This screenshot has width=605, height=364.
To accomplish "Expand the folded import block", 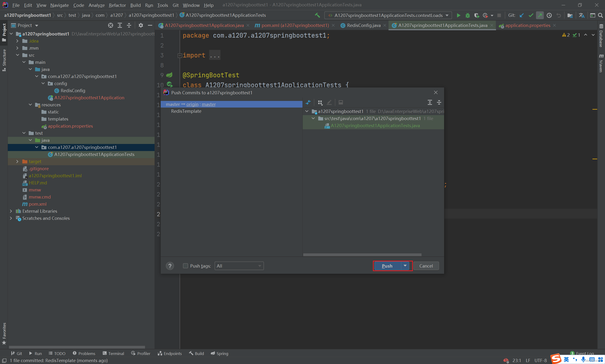I will pyautogui.click(x=180, y=56).
